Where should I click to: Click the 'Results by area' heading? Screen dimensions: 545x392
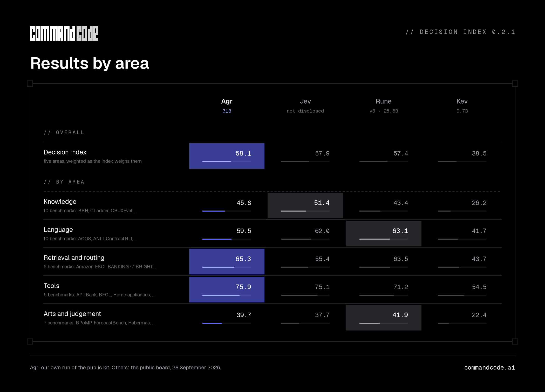click(x=90, y=64)
